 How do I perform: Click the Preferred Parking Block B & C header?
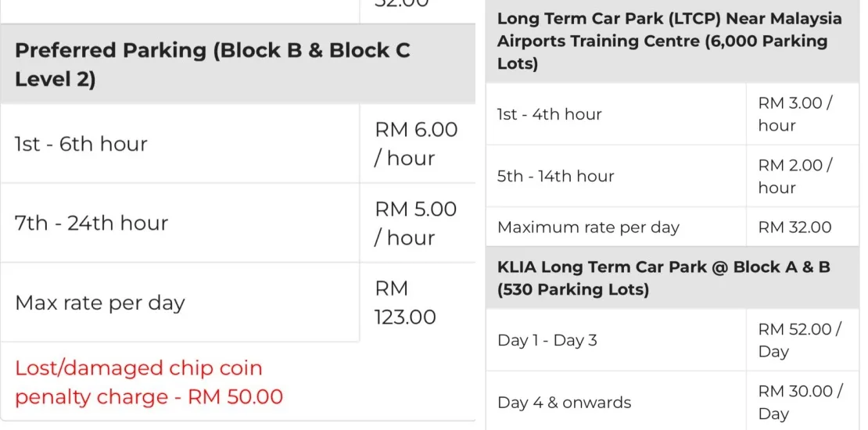[213, 65]
